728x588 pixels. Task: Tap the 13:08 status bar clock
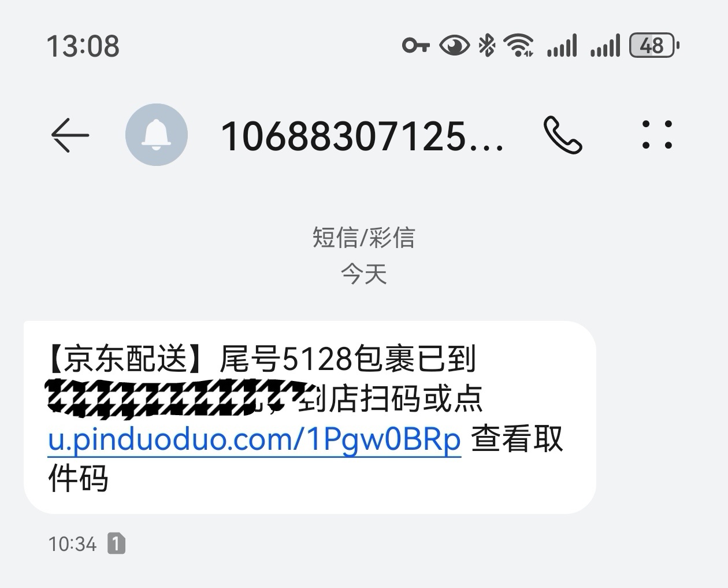pyautogui.click(x=83, y=46)
